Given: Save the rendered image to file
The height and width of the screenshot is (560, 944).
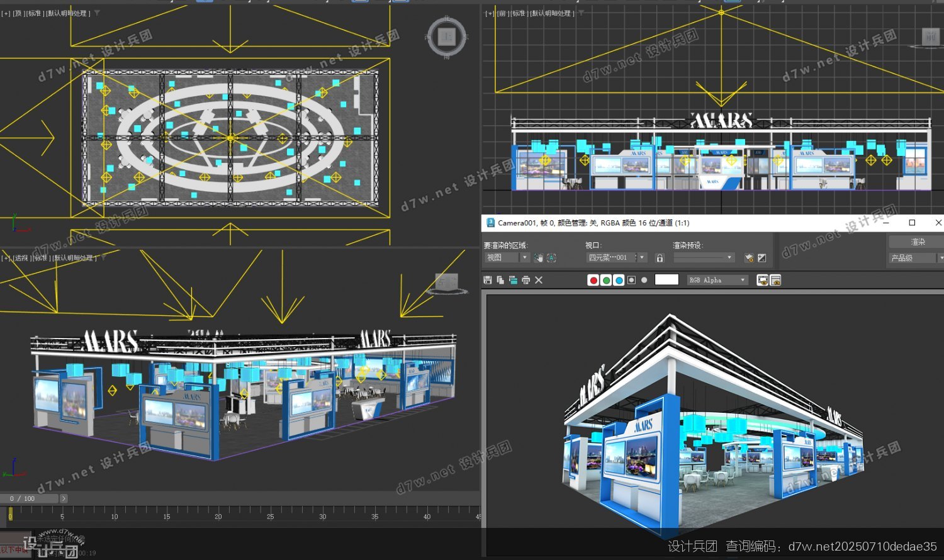Looking at the screenshot, I should click(x=487, y=280).
